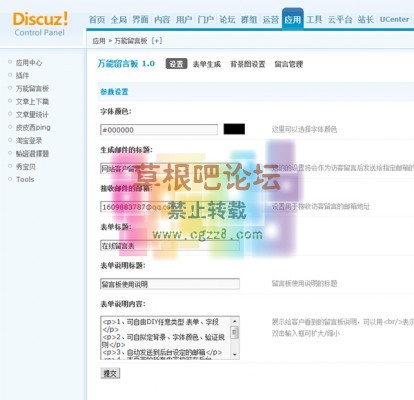Image resolution: width=414 pixels, height=400 pixels.
Task: Open Tools in the sidebar
Action: tap(25, 179)
